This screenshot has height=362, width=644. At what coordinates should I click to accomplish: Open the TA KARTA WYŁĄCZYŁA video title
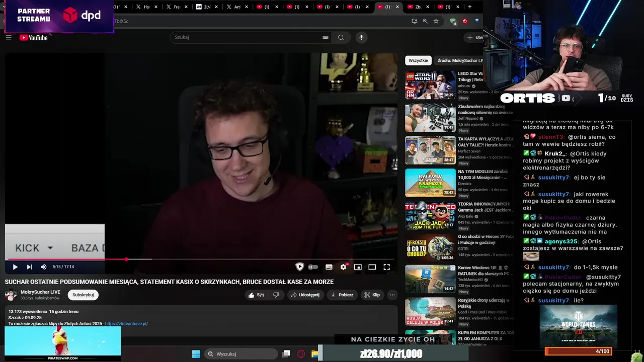click(x=486, y=142)
